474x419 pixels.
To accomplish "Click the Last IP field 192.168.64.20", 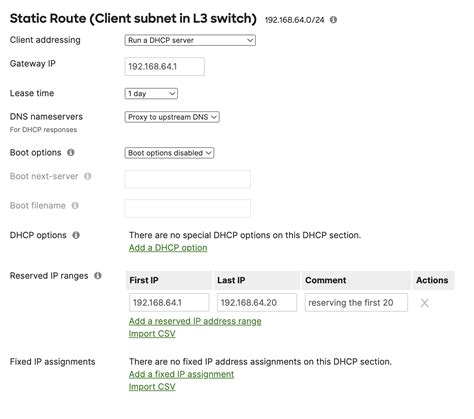I will coord(257,303).
